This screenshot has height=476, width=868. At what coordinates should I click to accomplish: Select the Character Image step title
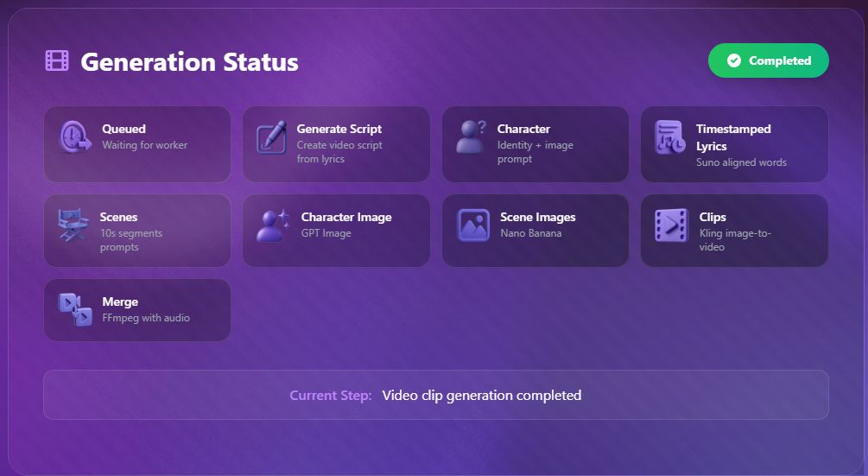click(346, 217)
